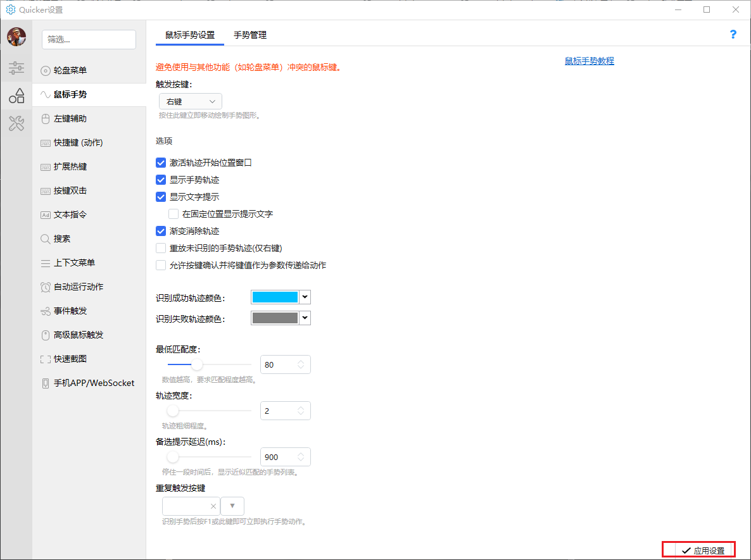Click the user avatar icon
Viewport: 751px width, 560px height.
(16, 37)
